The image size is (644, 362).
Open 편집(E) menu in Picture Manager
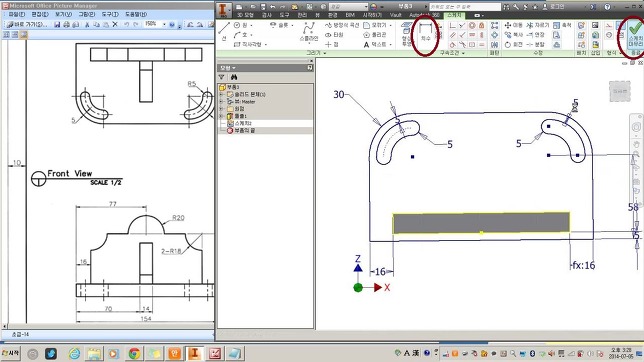[40, 14]
